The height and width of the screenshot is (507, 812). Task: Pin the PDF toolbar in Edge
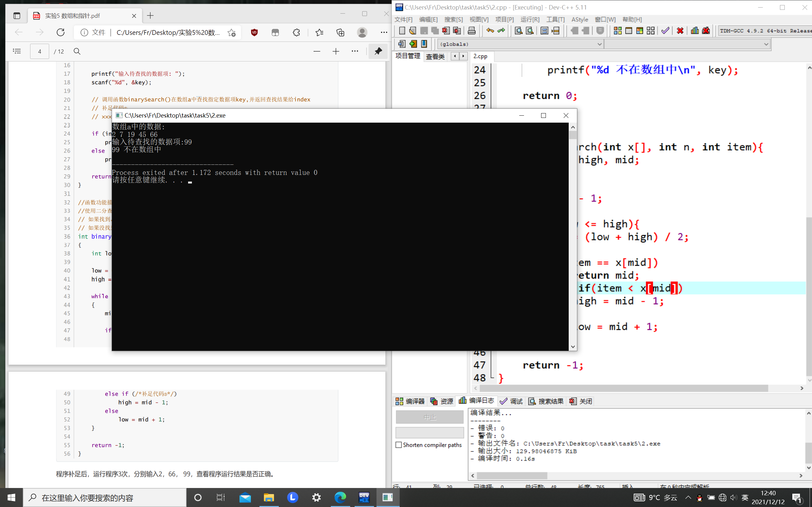click(378, 51)
